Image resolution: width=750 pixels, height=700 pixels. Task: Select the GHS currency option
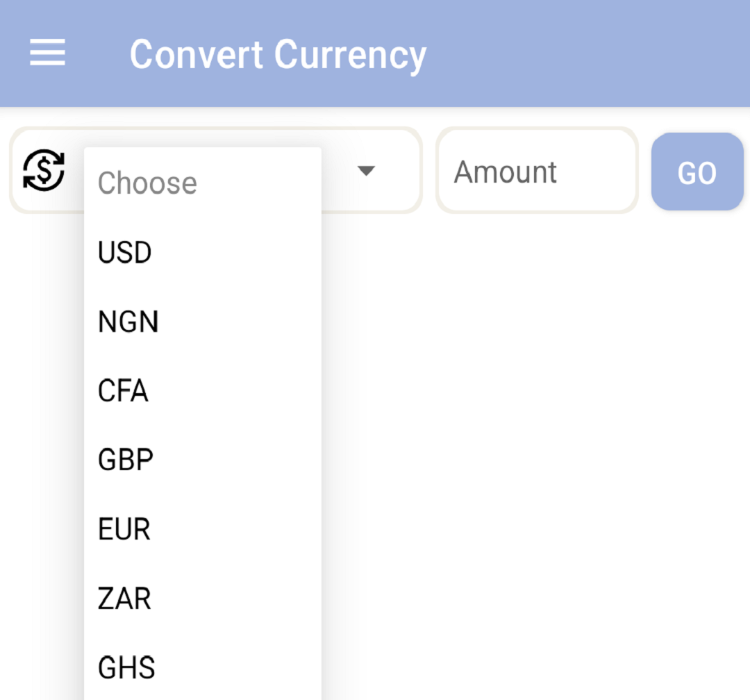click(126, 667)
